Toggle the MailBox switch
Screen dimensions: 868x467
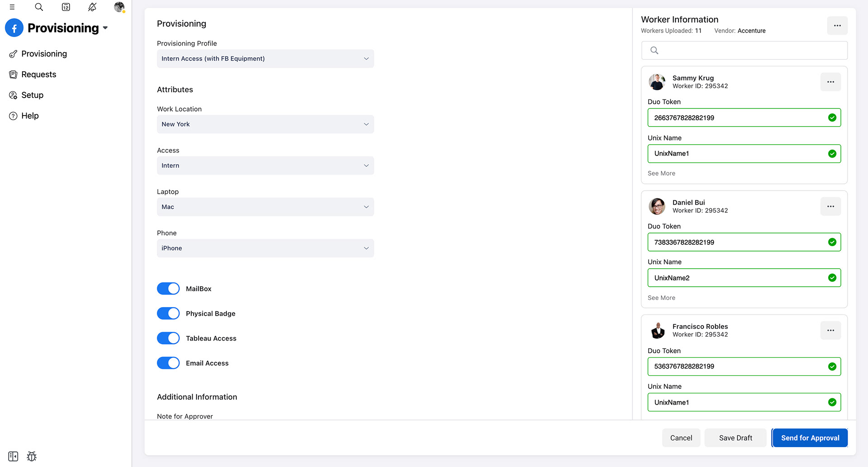[x=168, y=289]
